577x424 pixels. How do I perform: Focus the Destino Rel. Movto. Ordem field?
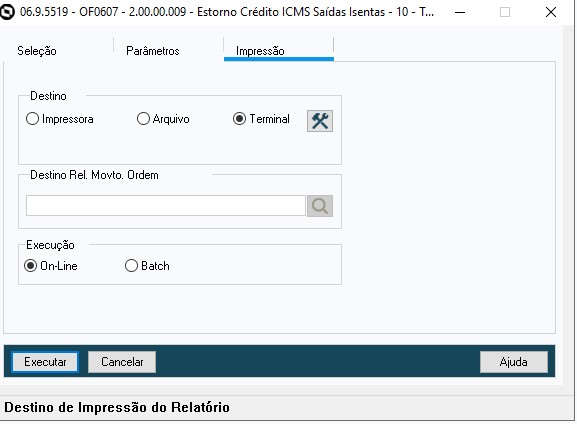coord(166,206)
